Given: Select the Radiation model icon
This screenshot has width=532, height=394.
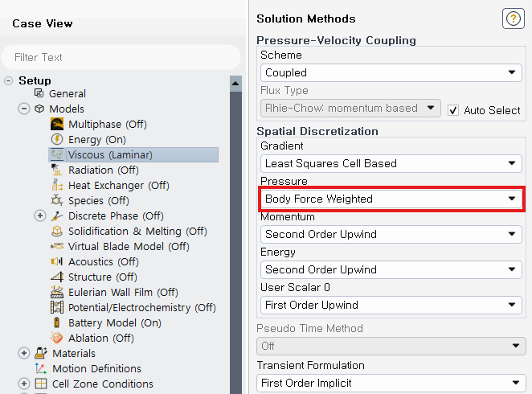Looking at the screenshot, I should [x=57, y=170].
